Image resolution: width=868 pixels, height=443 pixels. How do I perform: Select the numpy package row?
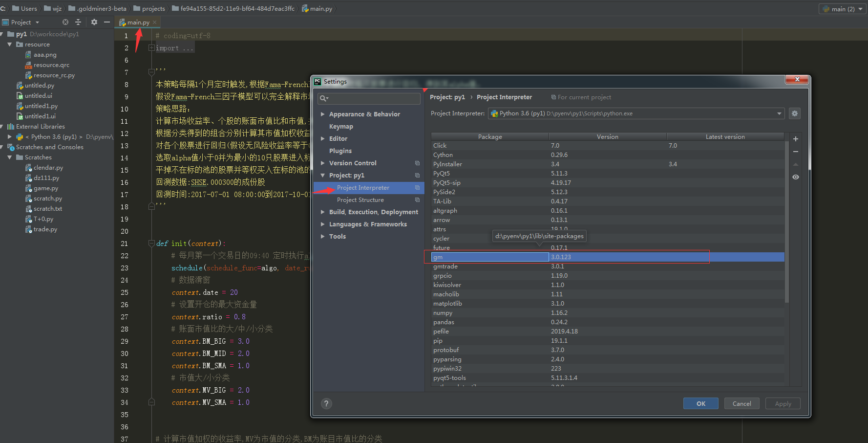608,312
